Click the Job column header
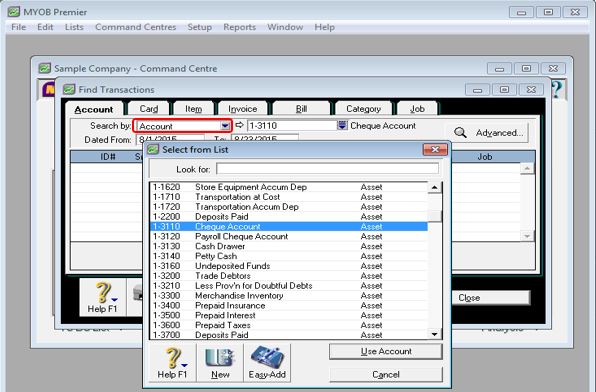The height and width of the screenshot is (392, 596). click(485, 157)
